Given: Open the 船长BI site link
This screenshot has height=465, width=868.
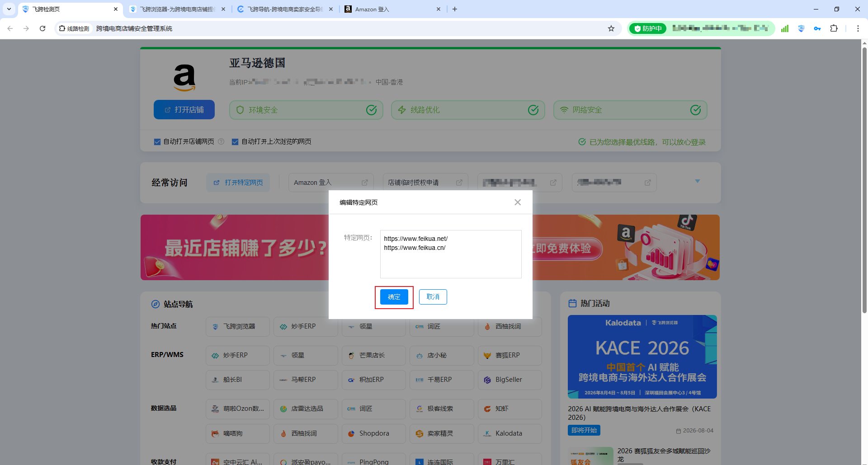Looking at the screenshot, I should (x=238, y=380).
